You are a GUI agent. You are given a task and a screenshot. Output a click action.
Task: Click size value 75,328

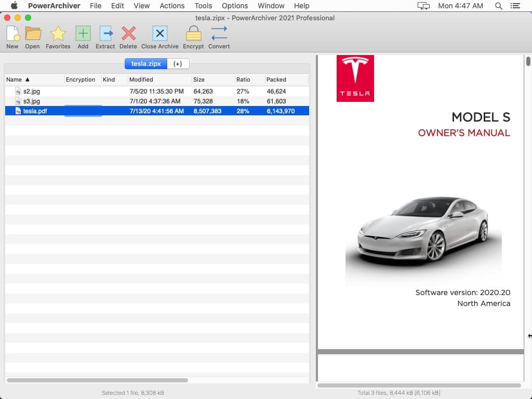point(203,101)
